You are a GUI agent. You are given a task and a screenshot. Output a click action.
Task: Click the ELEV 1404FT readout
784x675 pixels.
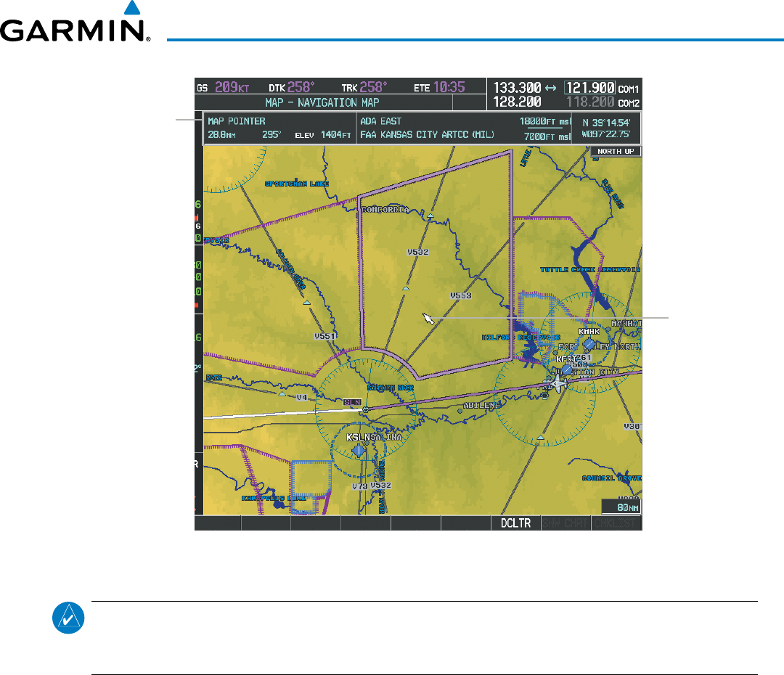322,135
